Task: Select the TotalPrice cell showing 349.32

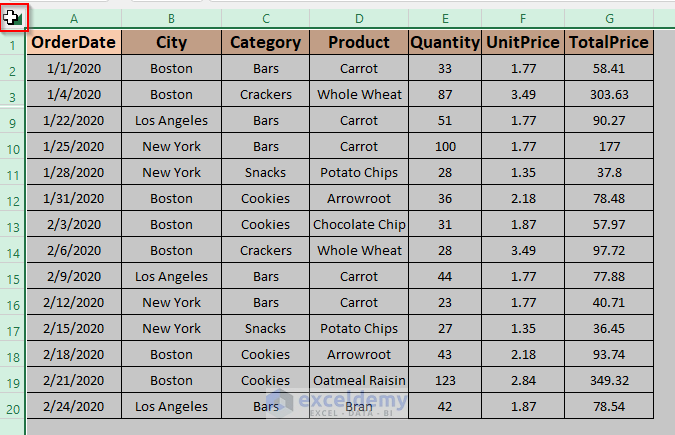Action: pyautogui.click(x=609, y=381)
